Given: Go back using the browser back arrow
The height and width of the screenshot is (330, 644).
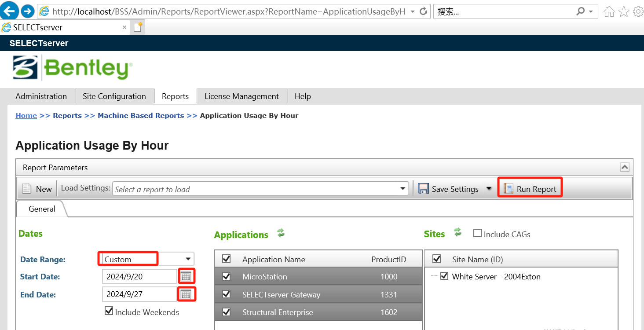Looking at the screenshot, I should click(10, 11).
